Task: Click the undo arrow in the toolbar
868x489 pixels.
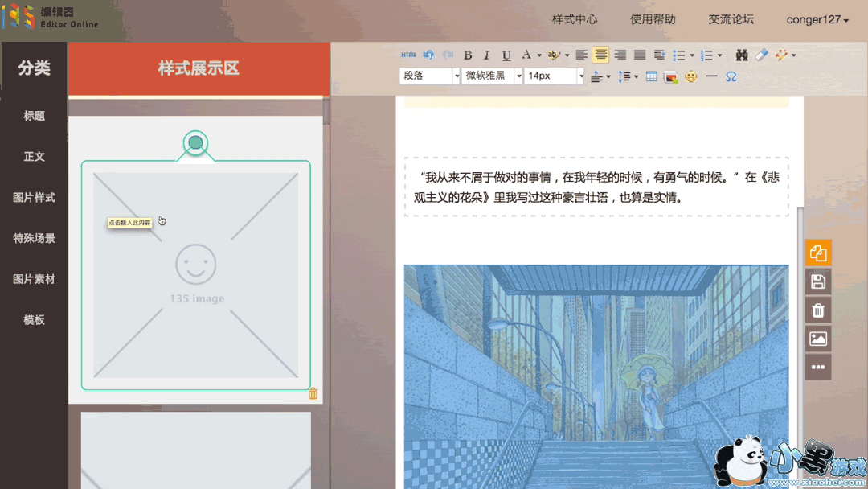Action: (x=428, y=55)
